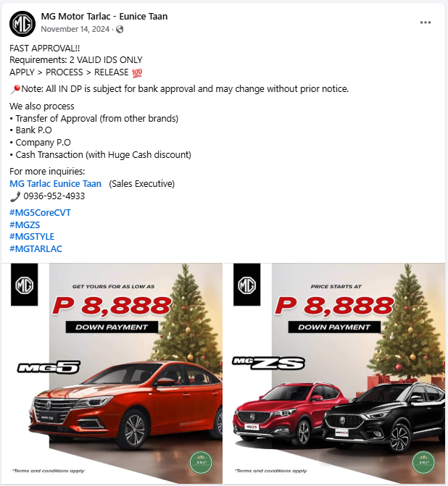Click the public globe privacy icon
The height and width of the screenshot is (486, 448).
click(120, 30)
